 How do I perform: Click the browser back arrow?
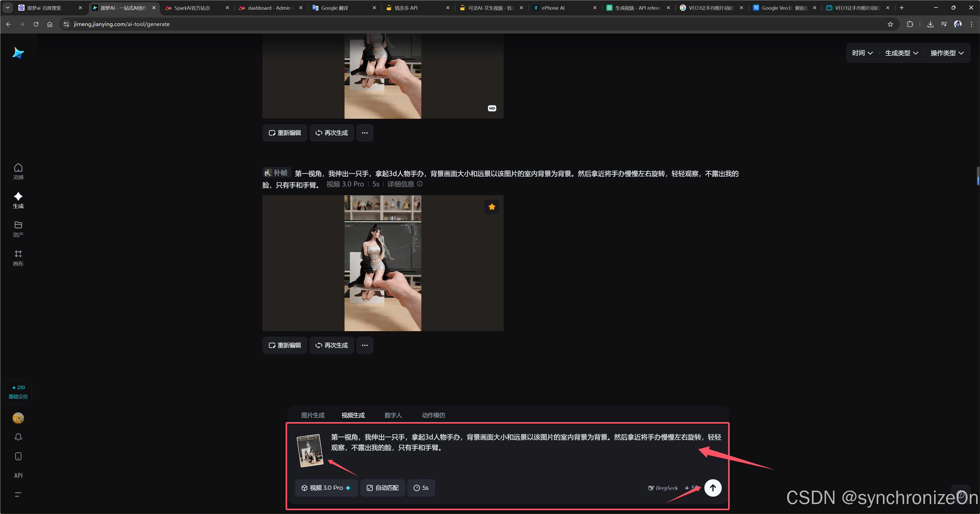point(8,24)
